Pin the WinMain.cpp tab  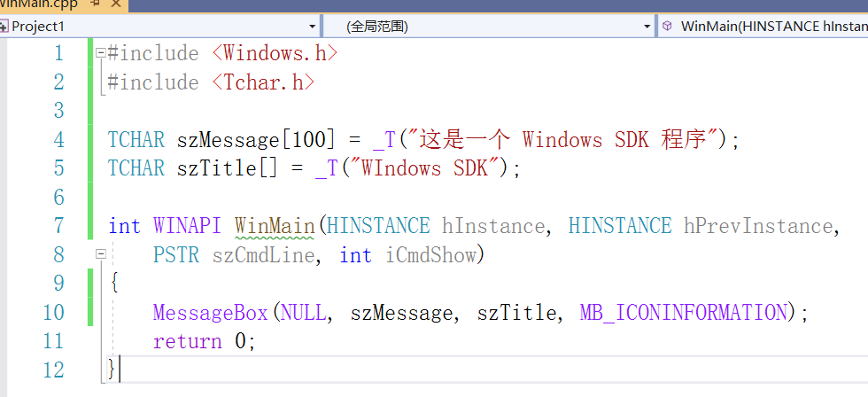tap(95, 4)
